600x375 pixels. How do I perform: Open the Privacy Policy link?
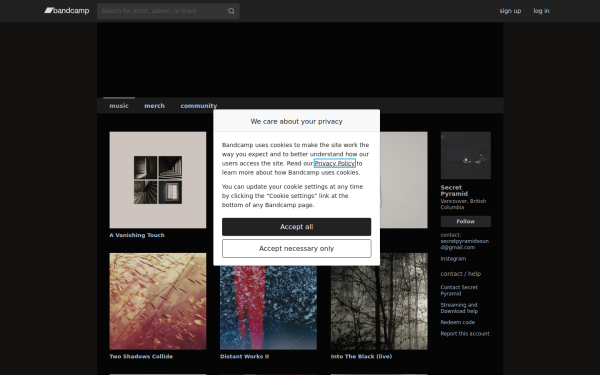click(x=334, y=163)
